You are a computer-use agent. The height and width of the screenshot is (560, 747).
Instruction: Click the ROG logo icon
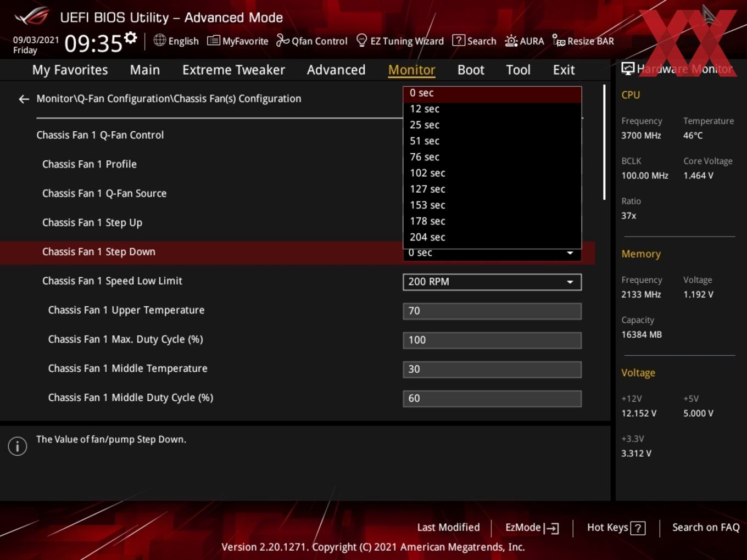(32, 16)
